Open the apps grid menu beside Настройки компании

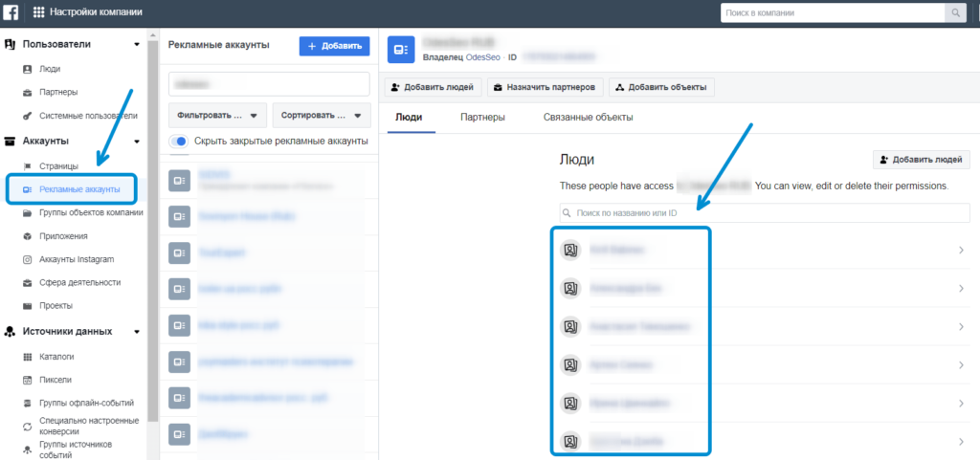click(x=38, y=11)
